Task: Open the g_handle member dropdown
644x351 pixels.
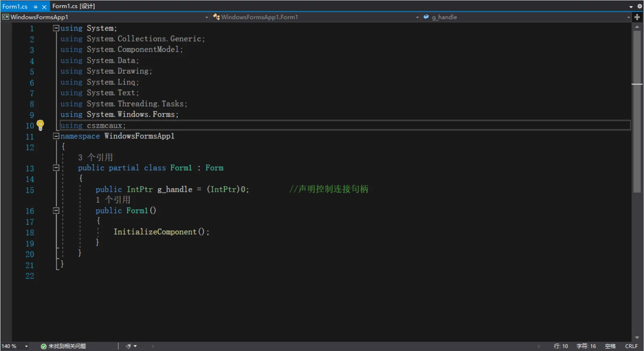Action: point(628,17)
